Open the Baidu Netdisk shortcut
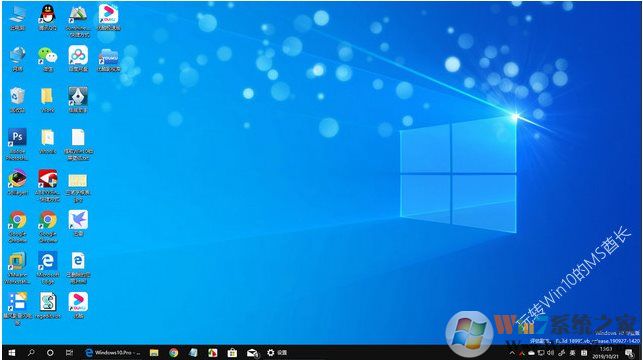643x360 pixels. (x=78, y=59)
